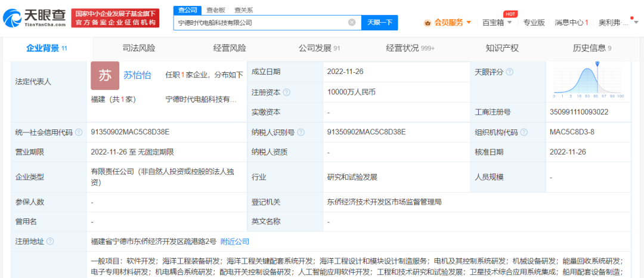644x278 pixels.
Task: Select 工商注册号 value 350991110093022
Action: pyautogui.click(x=578, y=112)
